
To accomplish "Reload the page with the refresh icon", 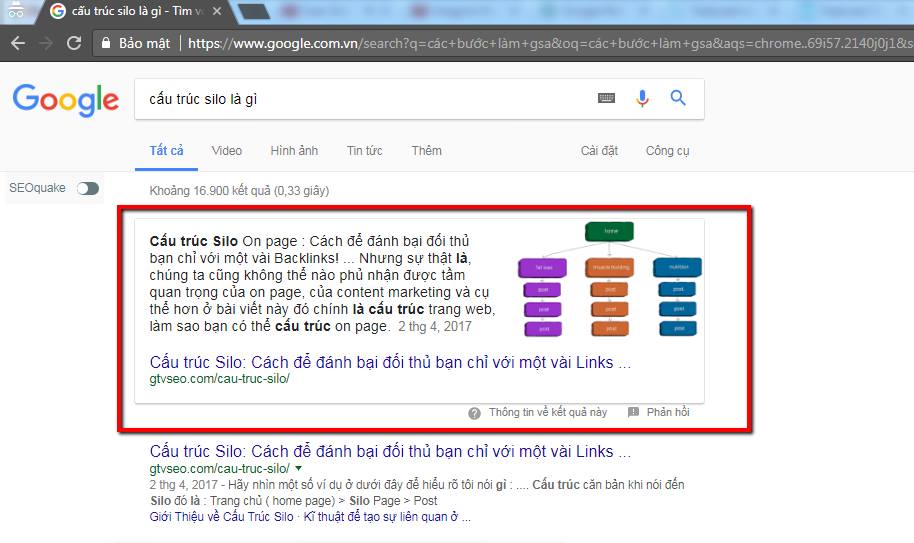I will point(74,43).
